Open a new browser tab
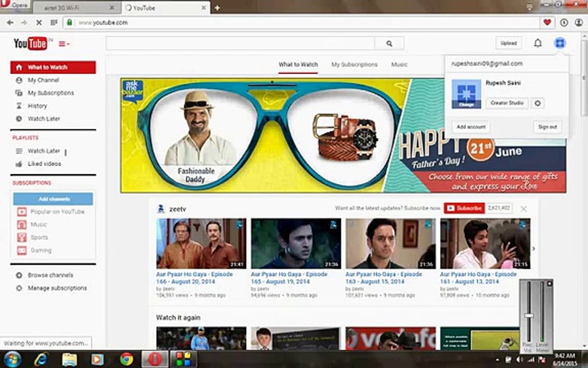The image size is (588, 368). [217, 8]
